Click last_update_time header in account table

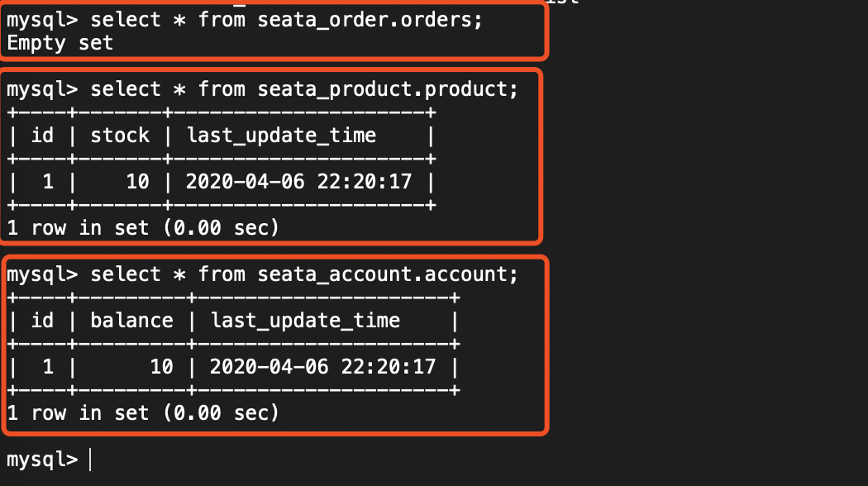click(305, 320)
